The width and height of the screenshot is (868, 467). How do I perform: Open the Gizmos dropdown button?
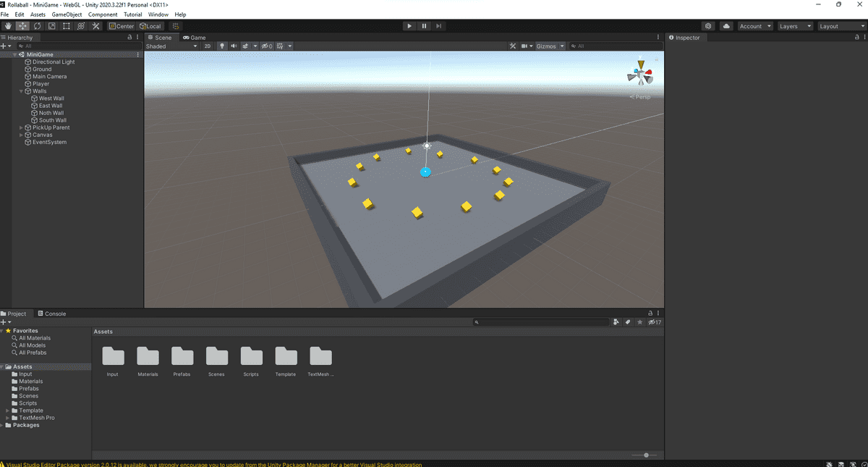click(x=548, y=46)
